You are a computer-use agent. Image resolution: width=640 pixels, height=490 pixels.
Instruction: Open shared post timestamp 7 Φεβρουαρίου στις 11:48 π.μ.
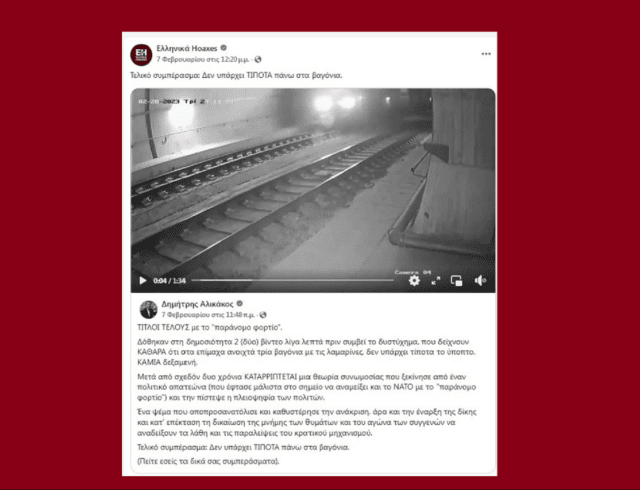point(208,315)
